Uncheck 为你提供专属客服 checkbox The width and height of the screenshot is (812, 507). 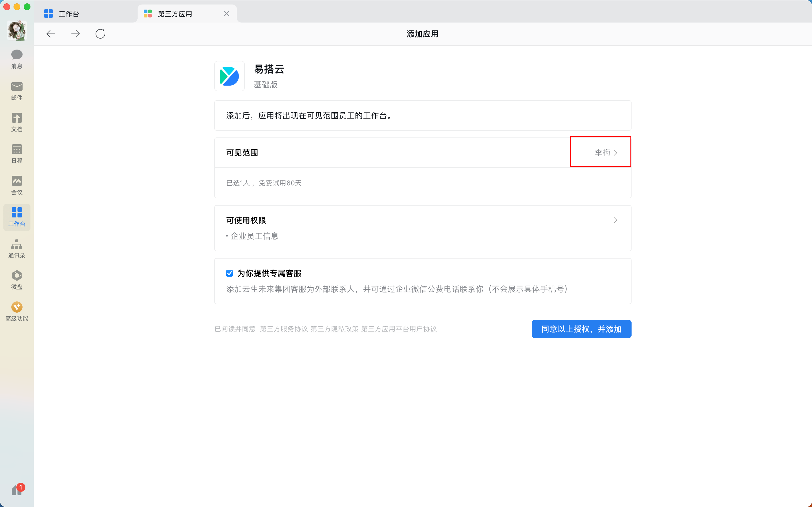tap(230, 273)
